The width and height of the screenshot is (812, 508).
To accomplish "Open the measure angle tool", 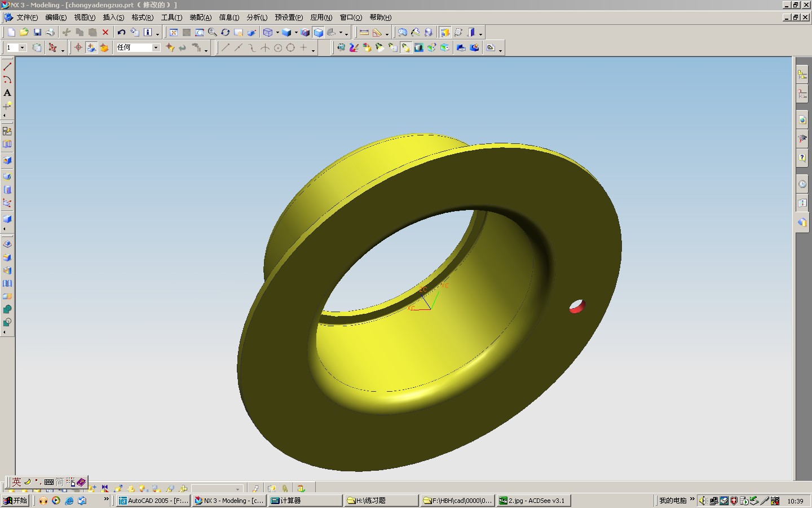I will coord(377,33).
